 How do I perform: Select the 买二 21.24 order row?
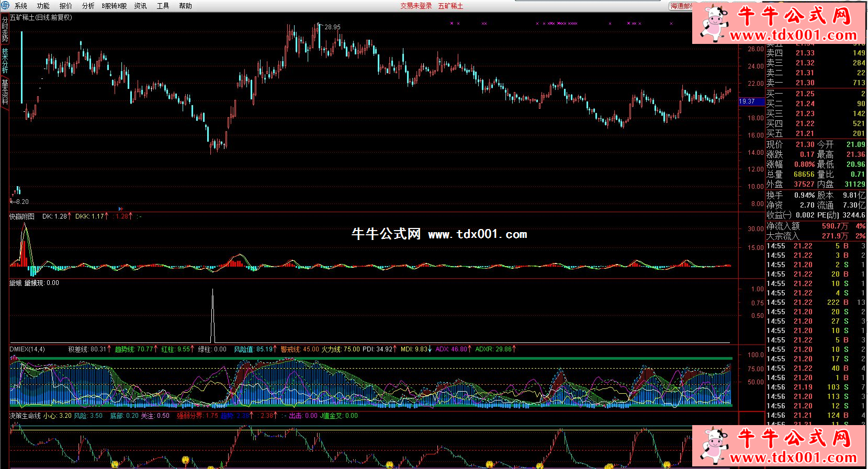(816, 104)
